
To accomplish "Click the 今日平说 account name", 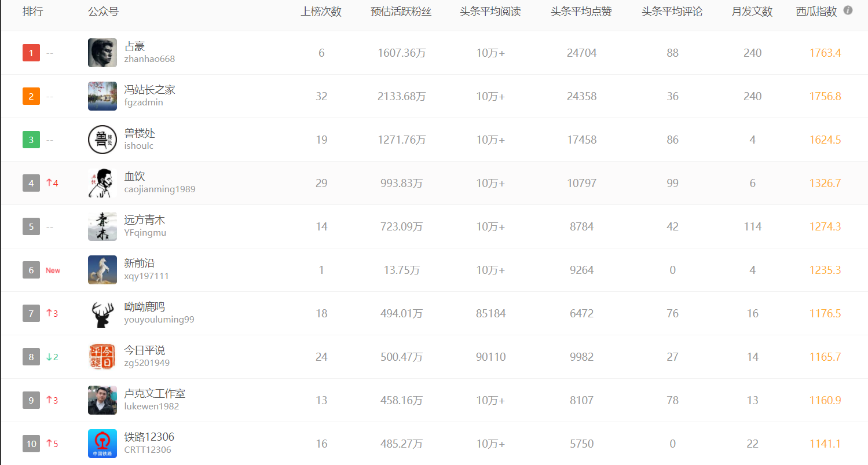I will [x=145, y=350].
